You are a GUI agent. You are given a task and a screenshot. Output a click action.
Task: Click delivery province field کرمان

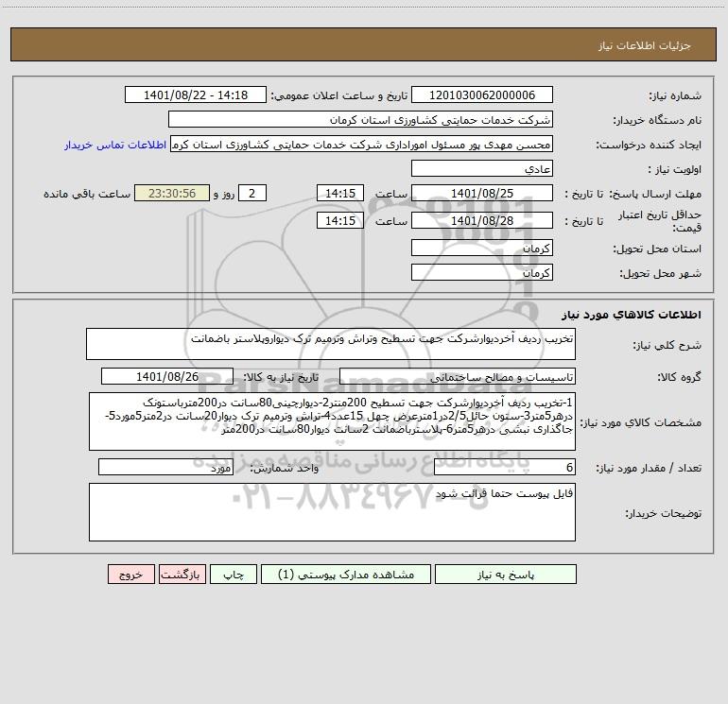point(482,248)
